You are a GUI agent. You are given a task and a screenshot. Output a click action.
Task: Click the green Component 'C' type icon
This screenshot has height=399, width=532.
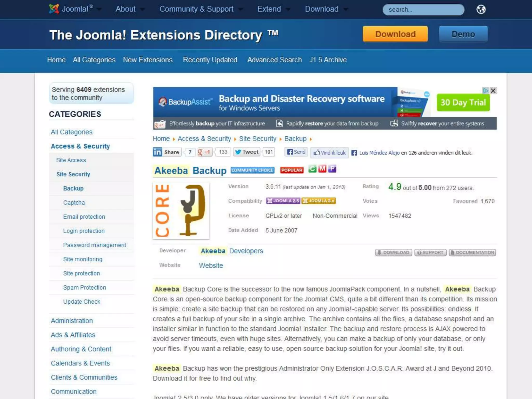[x=312, y=169]
